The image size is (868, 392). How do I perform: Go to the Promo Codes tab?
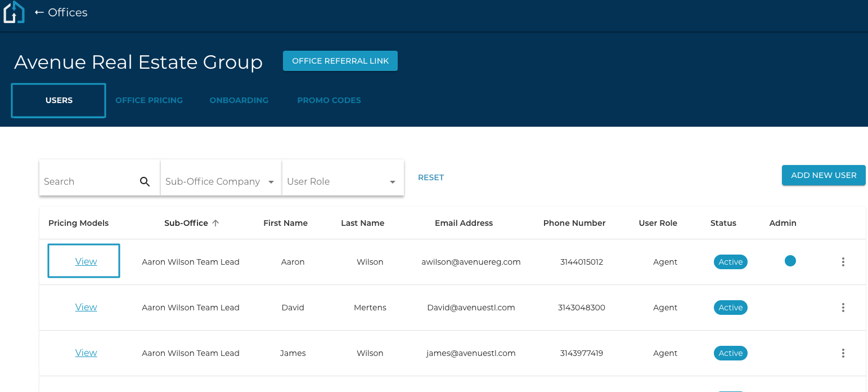(x=329, y=100)
